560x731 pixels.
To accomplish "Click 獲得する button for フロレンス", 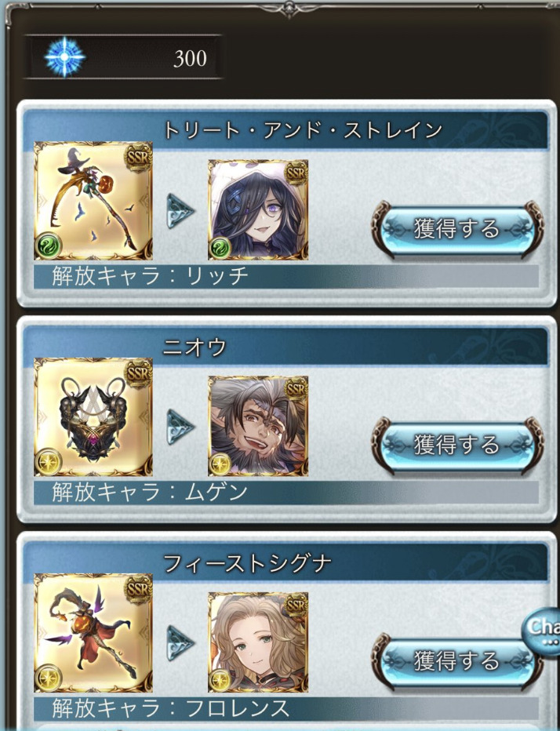I will pyautogui.click(x=457, y=661).
